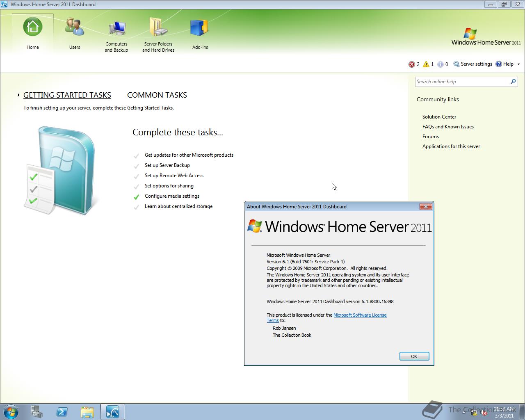Expand the Help dropdown arrow
This screenshot has height=420, width=525.
tap(518, 64)
